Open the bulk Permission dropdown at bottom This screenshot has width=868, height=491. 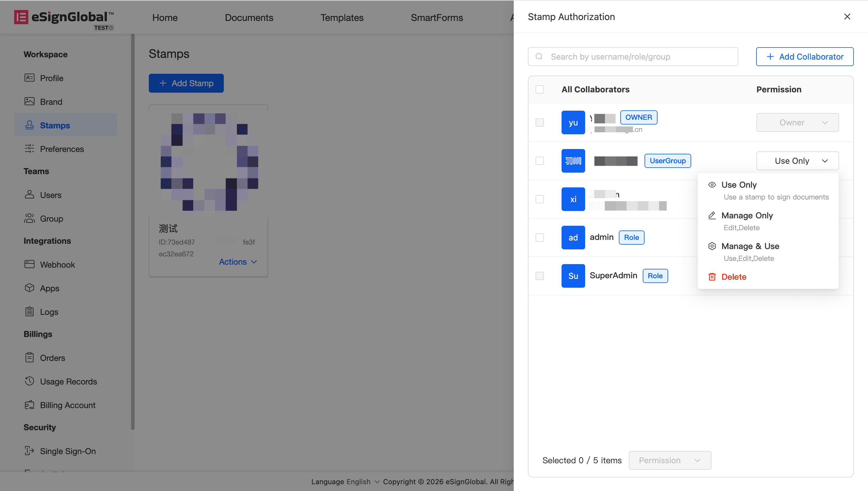[670, 460]
